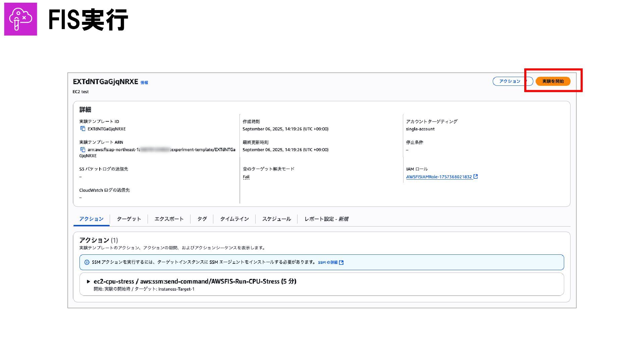644x362 pixels.
Task: Open the 情報 info link
Action: (x=144, y=82)
